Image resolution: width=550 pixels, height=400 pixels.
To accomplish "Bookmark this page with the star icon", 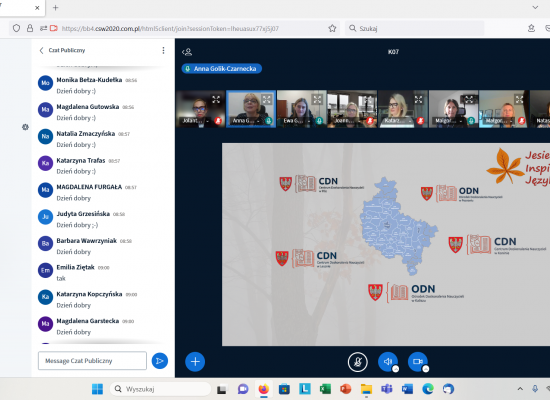I will coord(332,28).
